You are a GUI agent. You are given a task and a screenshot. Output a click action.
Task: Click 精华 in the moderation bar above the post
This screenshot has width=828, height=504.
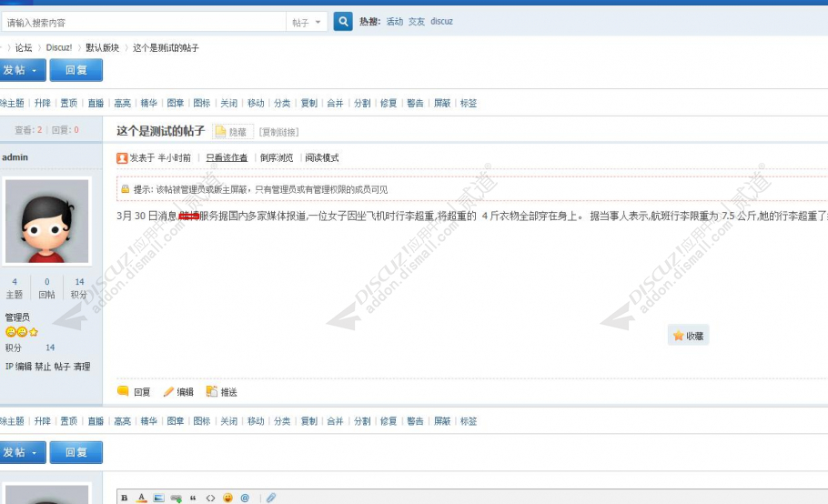pos(149,103)
